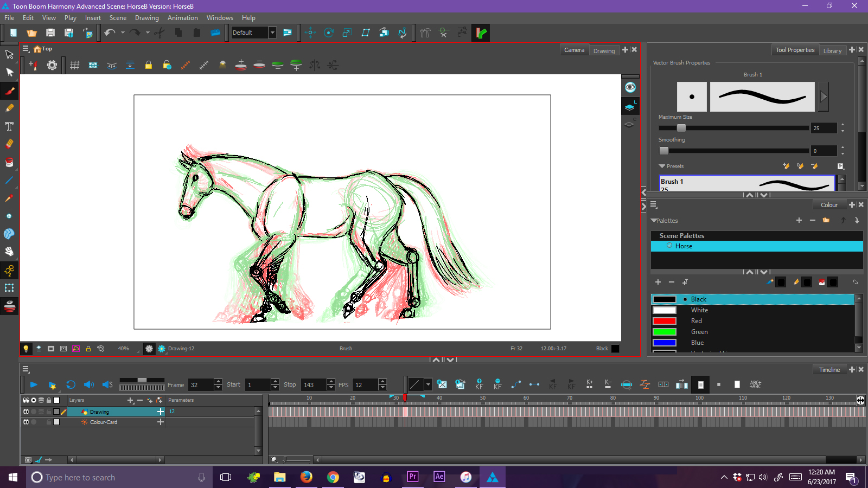This screenshot has width=868, height=488.
Task: Open the File menu
Action: (9, 18)
